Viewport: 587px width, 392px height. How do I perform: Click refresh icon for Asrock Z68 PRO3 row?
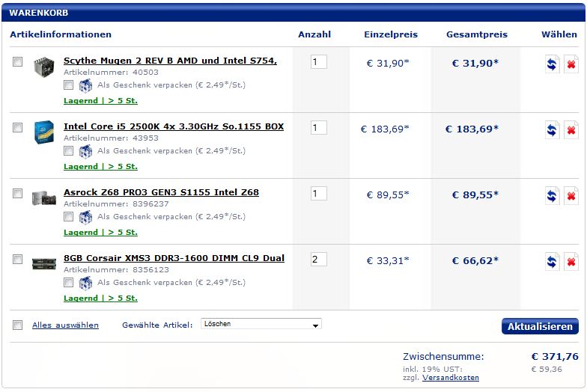coord(552,196)
